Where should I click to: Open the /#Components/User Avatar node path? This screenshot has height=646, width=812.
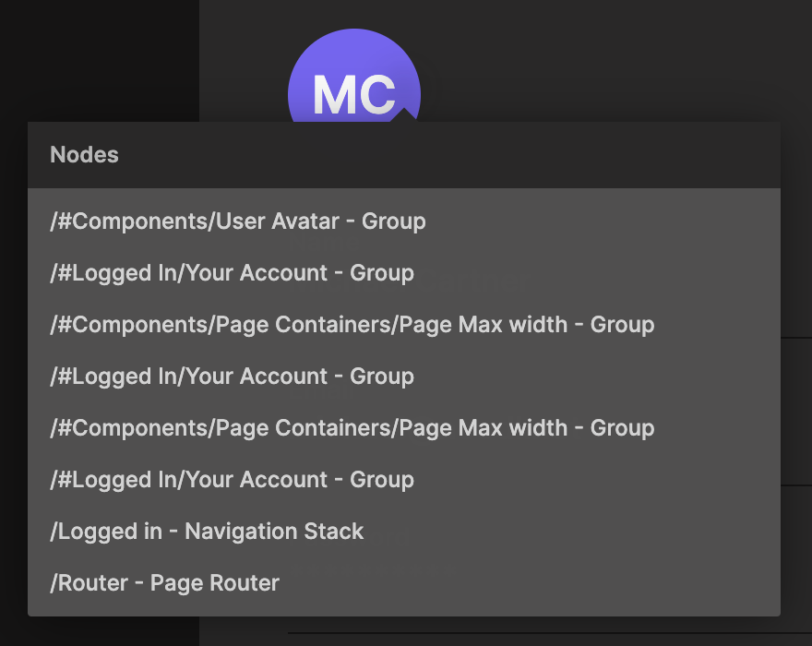(238, 221)
